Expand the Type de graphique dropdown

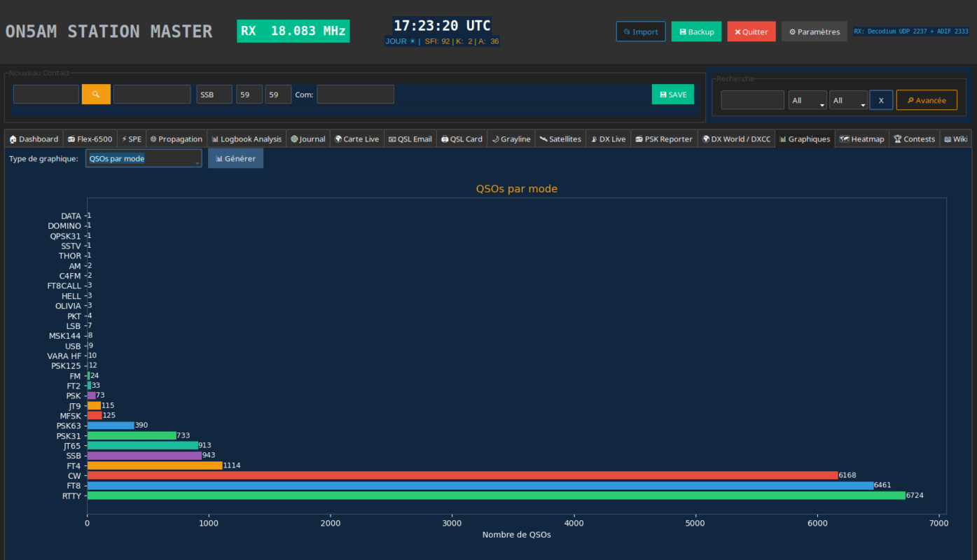144,158
